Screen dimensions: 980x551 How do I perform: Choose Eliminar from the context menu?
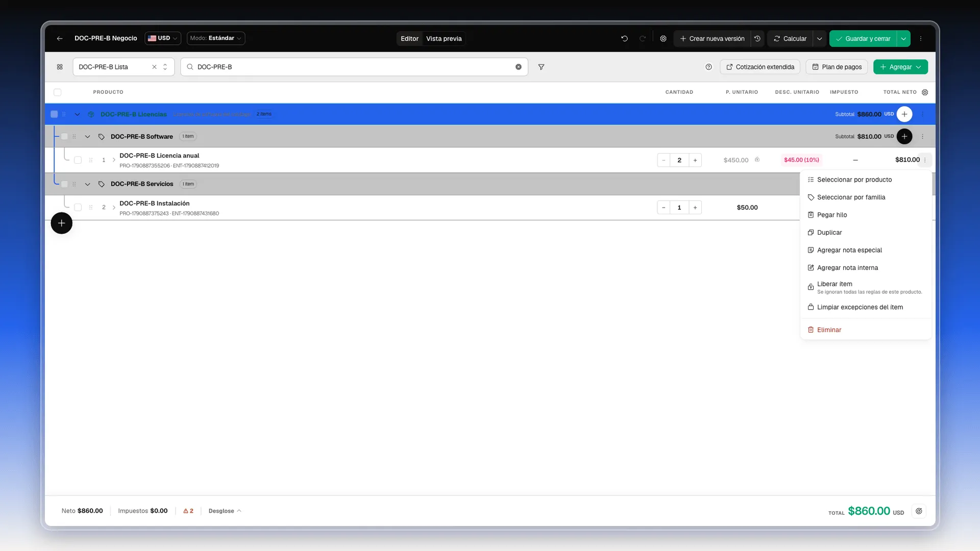[866, 330]
